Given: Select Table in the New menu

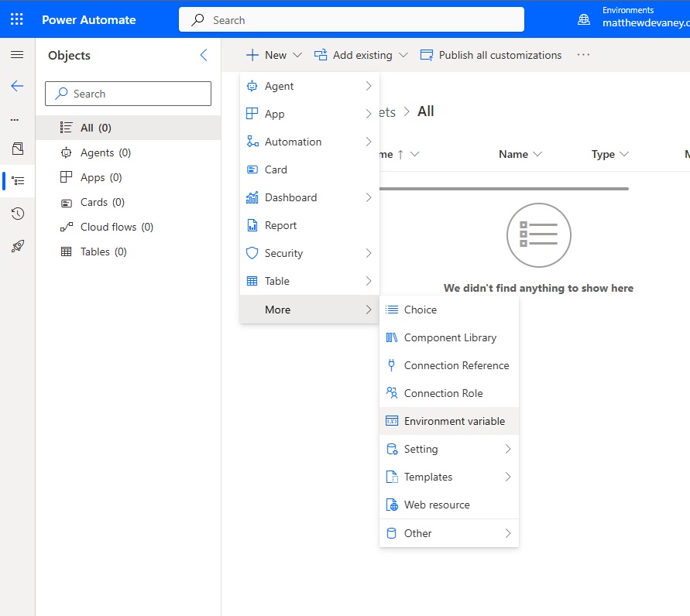Looking at the screenshot, I should [x=309, y=281].
